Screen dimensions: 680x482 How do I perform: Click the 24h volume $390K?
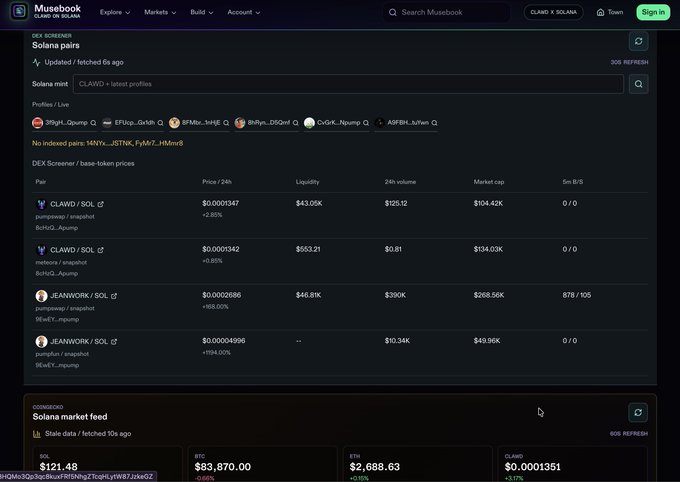click(x=395, y=295)
